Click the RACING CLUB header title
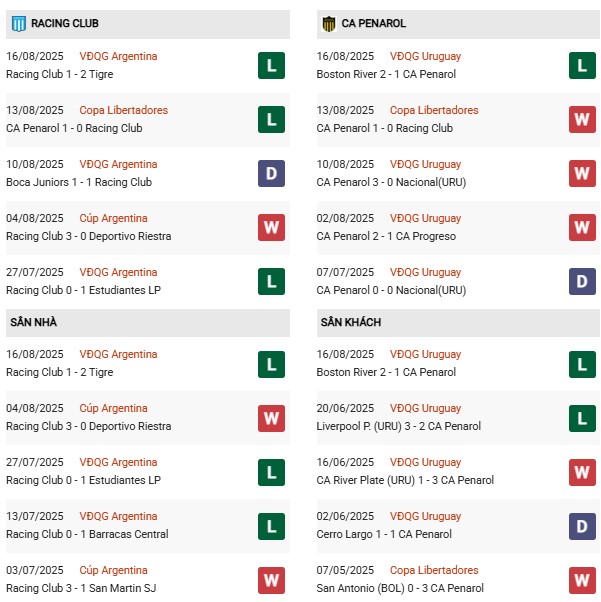Screen dimensions: 601x602 [65, 23]
